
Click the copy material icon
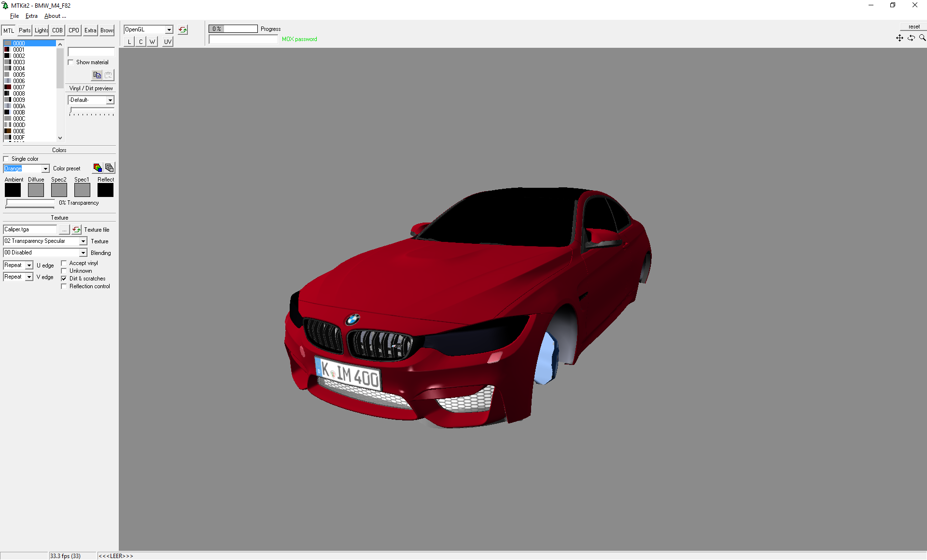97,75
